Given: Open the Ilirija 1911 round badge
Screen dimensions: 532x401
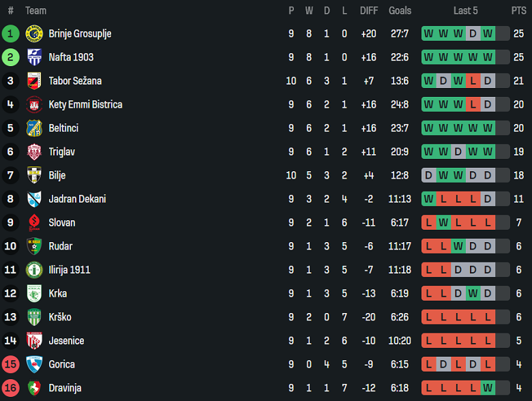Looking at the screenshot, I should [x=34, y=270].
